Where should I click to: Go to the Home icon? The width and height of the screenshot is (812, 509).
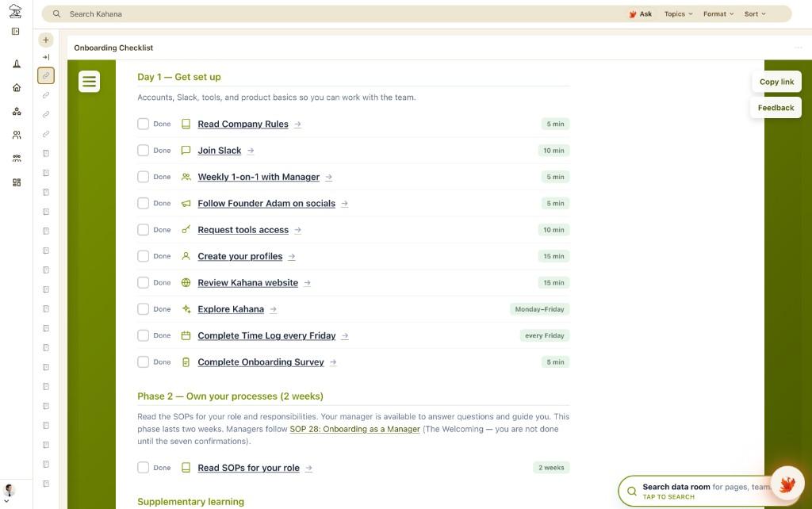17,87
